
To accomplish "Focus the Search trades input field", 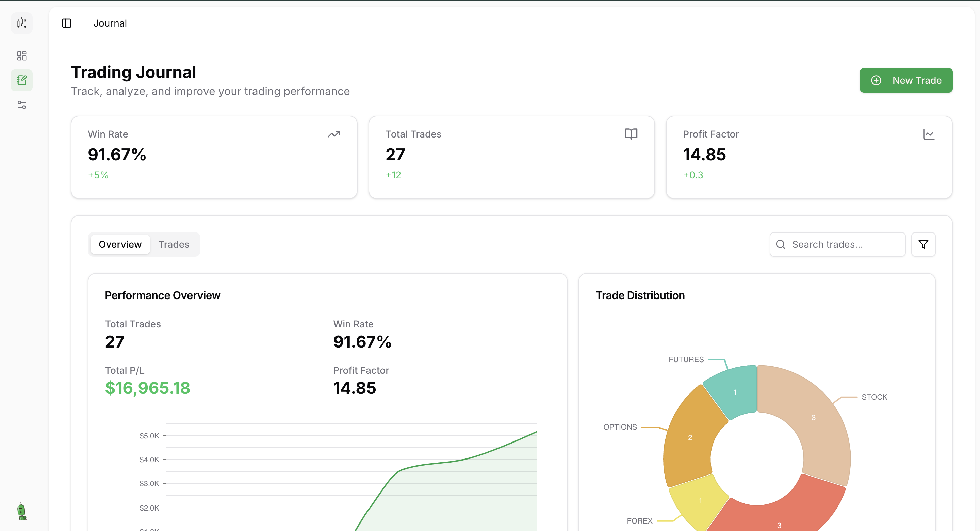I will [x=837, y=244].
